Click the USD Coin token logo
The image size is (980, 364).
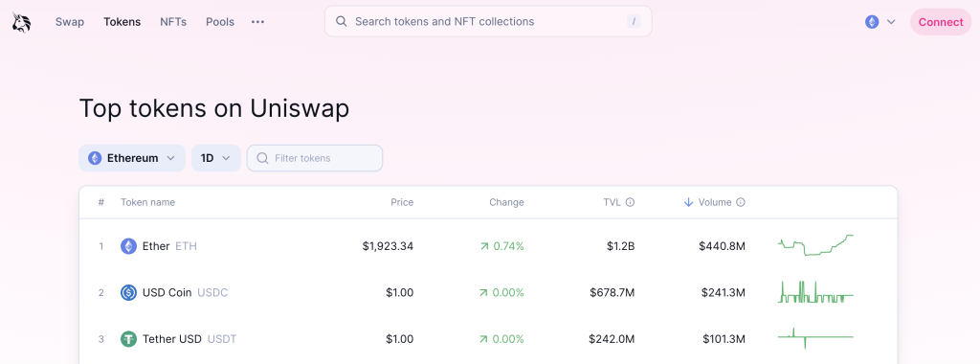coord(128,292)
